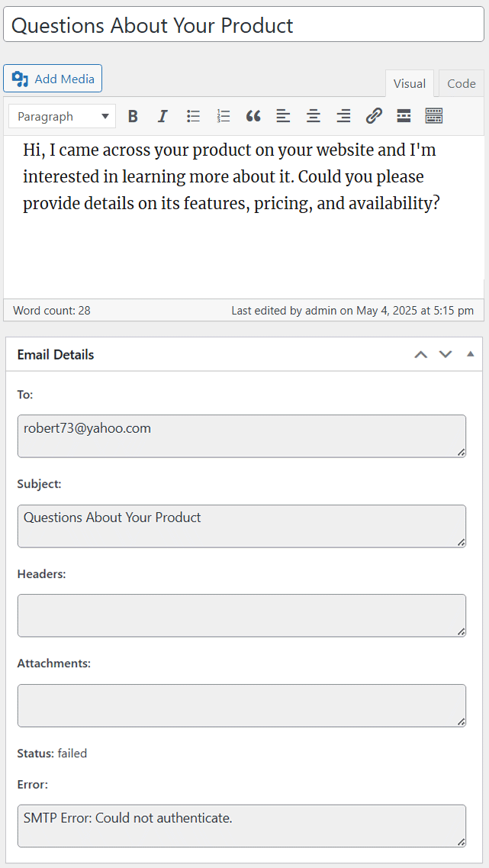Image resolution: width=489 pixels, height=868 pixels.
Task: Insert or edit a link
Action: pyautogui.click(x=374, y=116)
